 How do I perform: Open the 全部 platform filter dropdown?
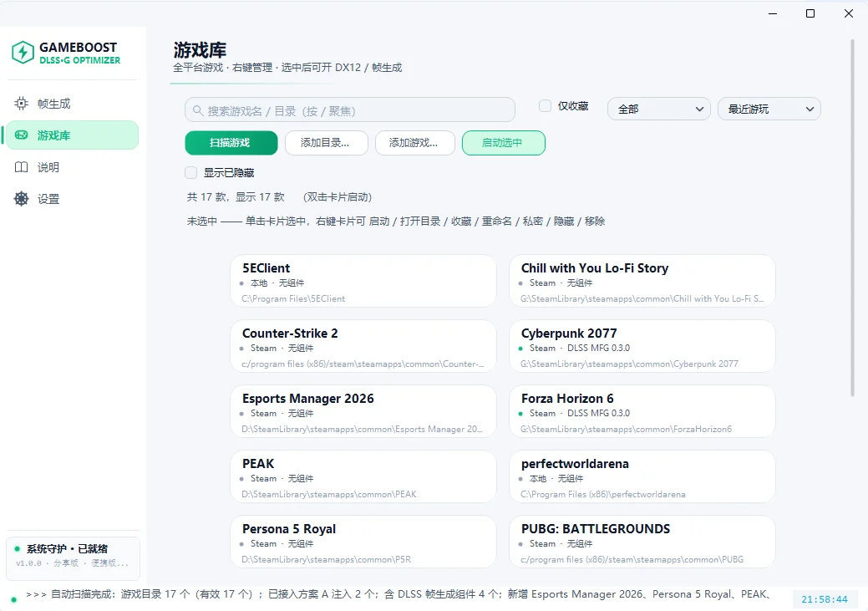point(659,109)
